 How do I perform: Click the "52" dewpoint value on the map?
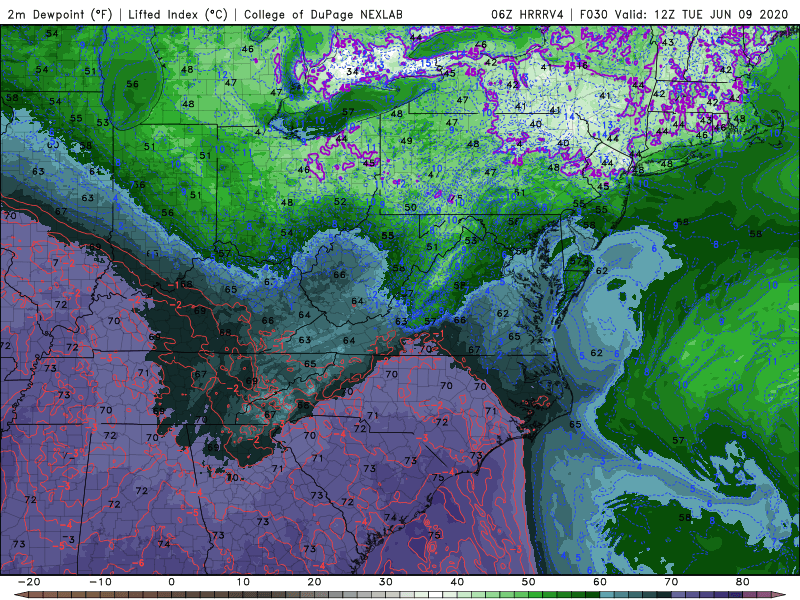tap(340, 202)
